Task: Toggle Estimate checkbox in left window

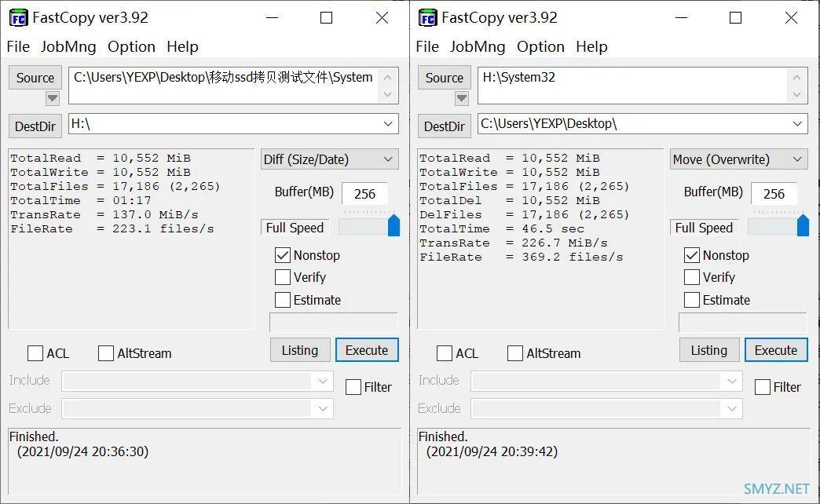Action: pyautogui.click(x=283, y=300)
